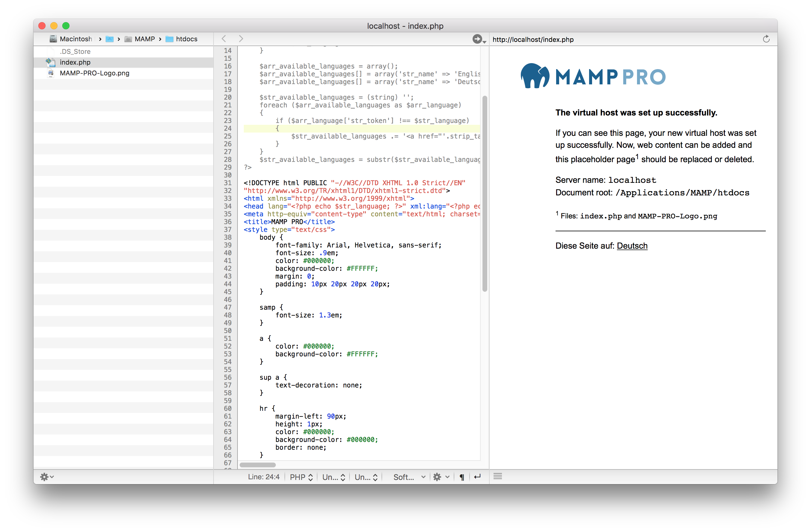The height and width of the screenshot is (532, 811).
Task: Go back with the left navigation arrow
Action: click(224, 39)
